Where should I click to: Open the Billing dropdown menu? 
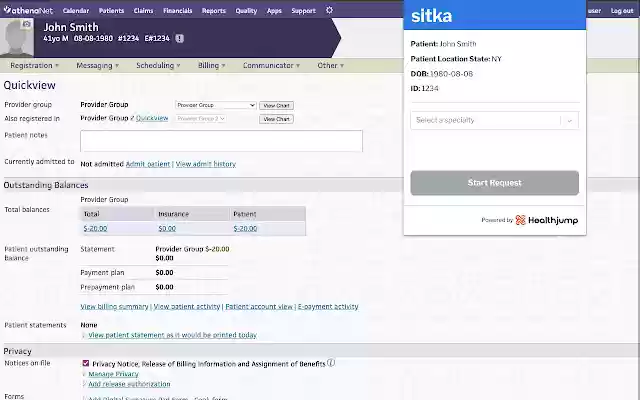point(211,65)
